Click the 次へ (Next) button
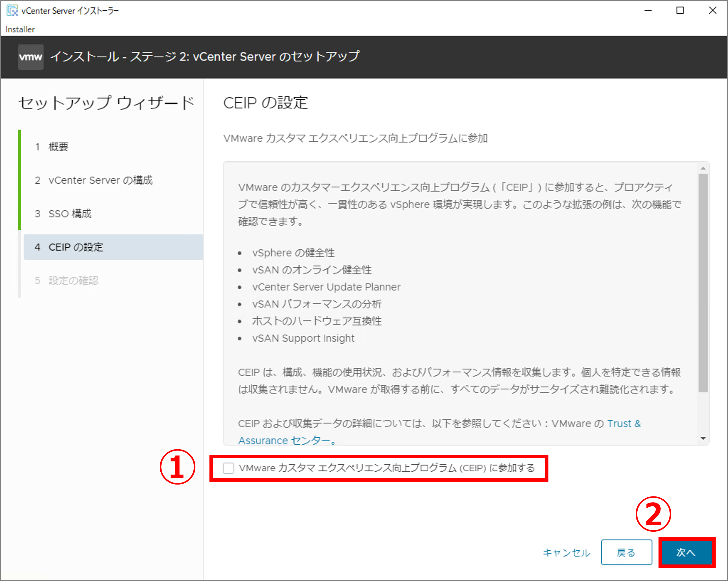728x581 pixels. tap(686, 552)
